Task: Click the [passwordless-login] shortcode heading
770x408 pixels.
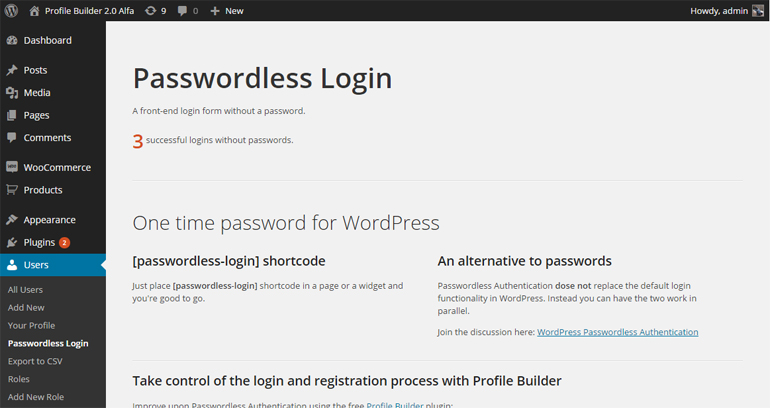Action: (x=229, y=261)
